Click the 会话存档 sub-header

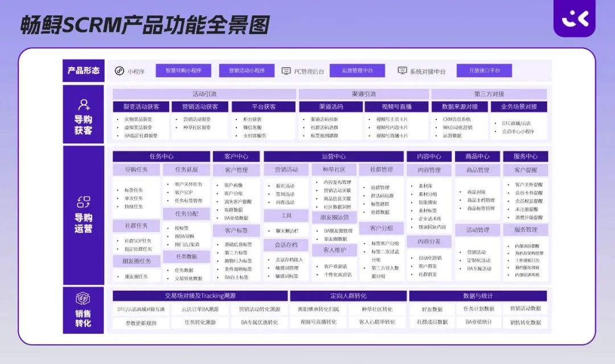(x=286, y=245)
